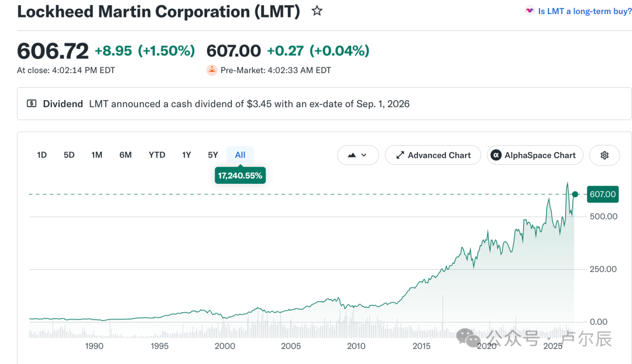
Task: Click the 0.00 y-axis label
Action: click(599, 322)
